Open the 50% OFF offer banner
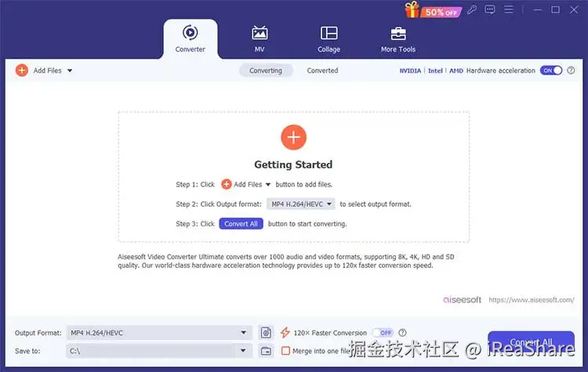This screenshot has width=588, height=372. [441, 12]
